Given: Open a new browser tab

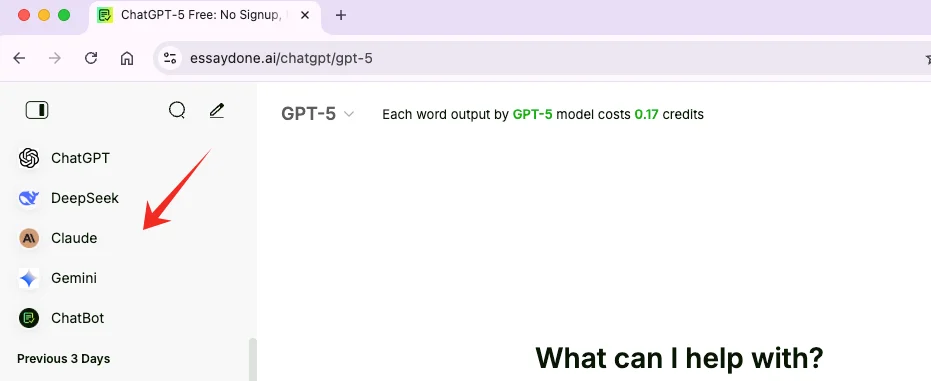Looking at the screenshot, I should [x=341, y=15].
